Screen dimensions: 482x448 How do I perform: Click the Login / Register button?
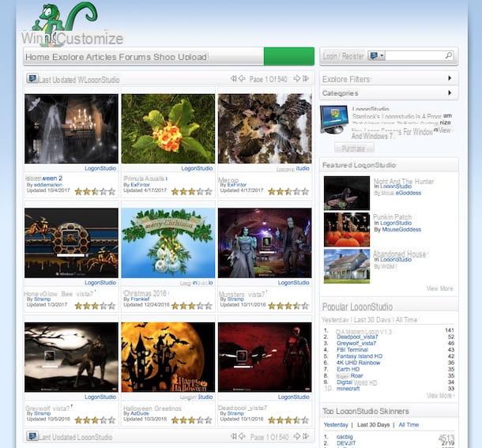click(x=343, y=56)
